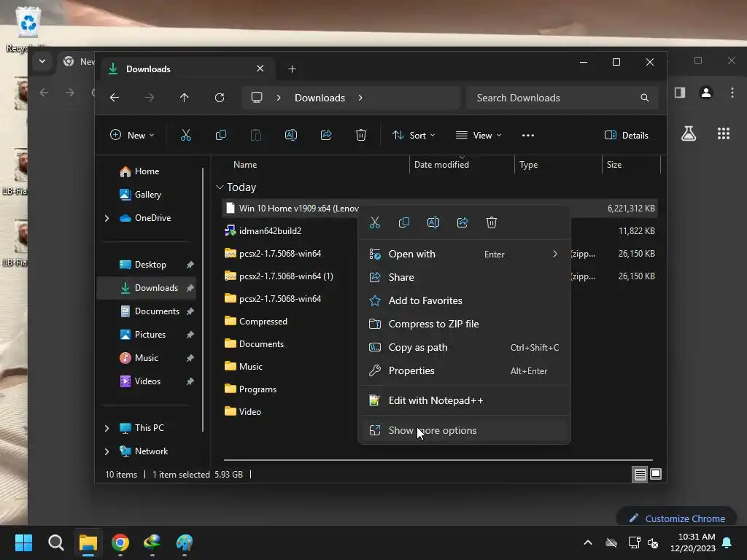Screen dimensions: 747x560
Task: Open taskbar Search
Action: click(x=56, y=542)
